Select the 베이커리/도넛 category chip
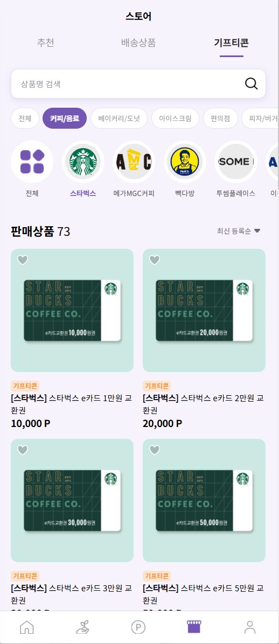279x644 pixels. click(119, 118)
